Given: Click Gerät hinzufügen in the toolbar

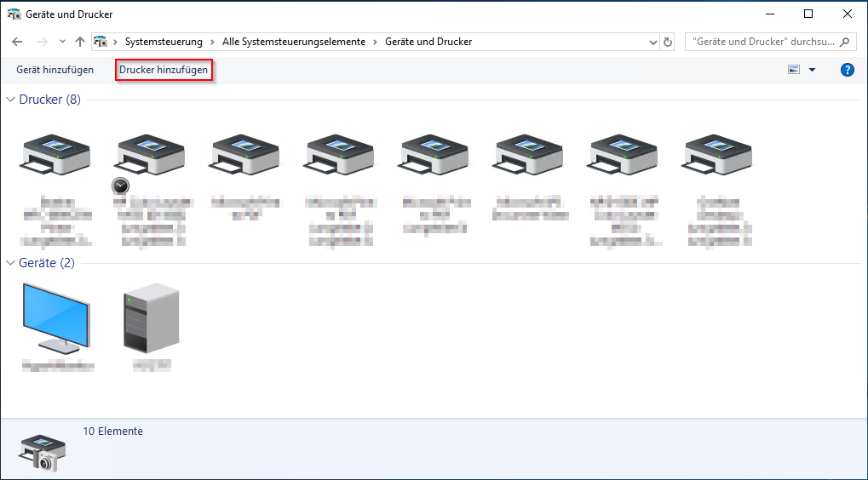Looking at the screenshot, I should tap(55, 70).
